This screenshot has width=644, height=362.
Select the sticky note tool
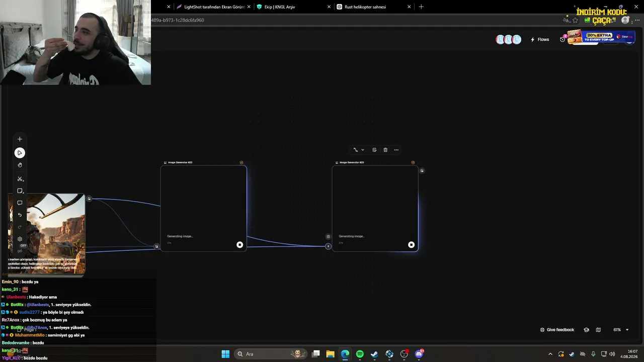pyautogui.click(x=20, y=191)
